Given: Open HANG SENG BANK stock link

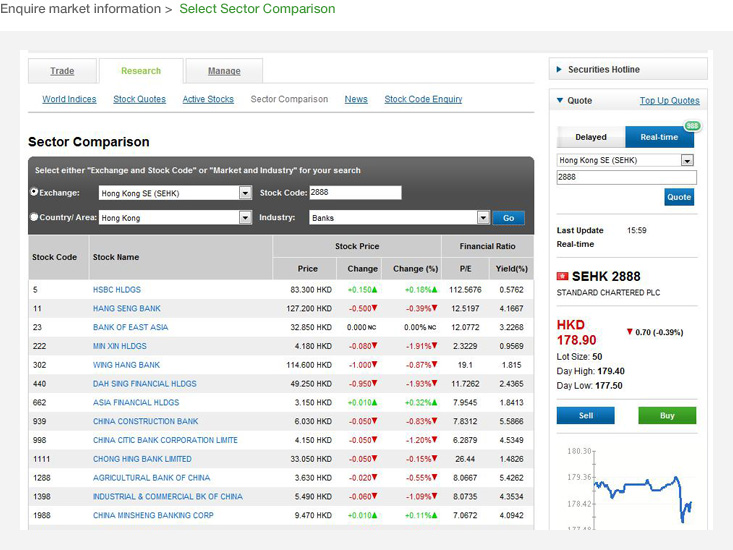Looking at the screenshot, I should point(127,308).
